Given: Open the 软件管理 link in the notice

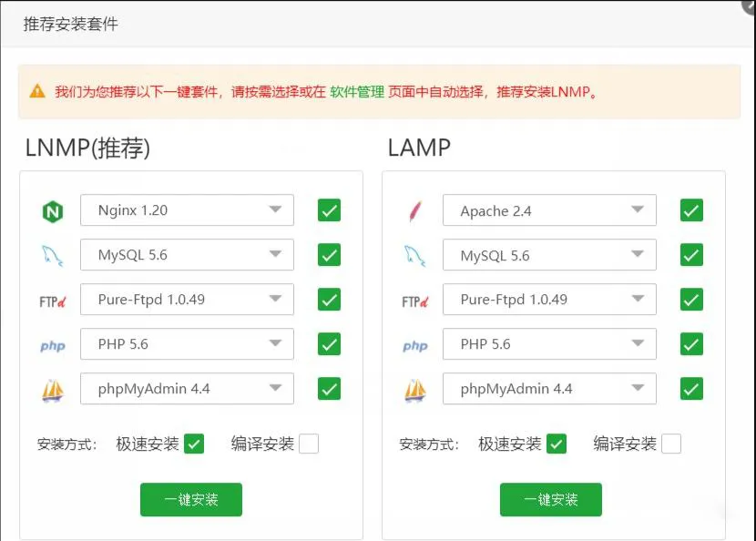Looking at the screenshot, I should tap(357, 92).
